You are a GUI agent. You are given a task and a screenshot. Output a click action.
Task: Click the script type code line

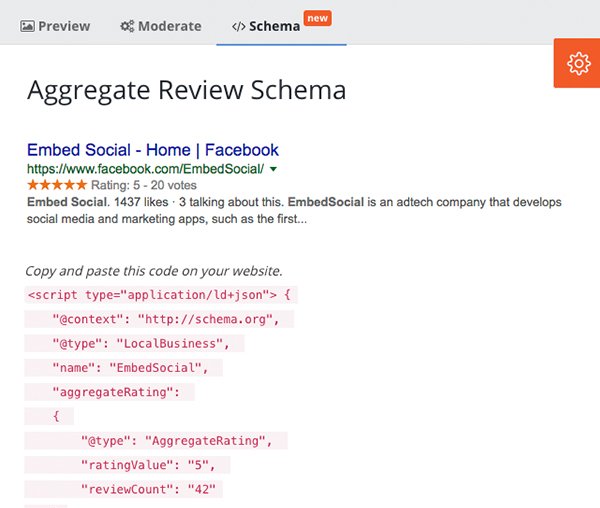161,295
